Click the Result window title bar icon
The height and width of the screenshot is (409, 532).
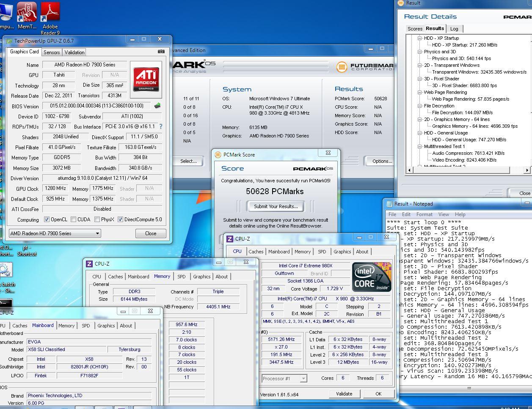pyautogui.click(x=401, y=3)
